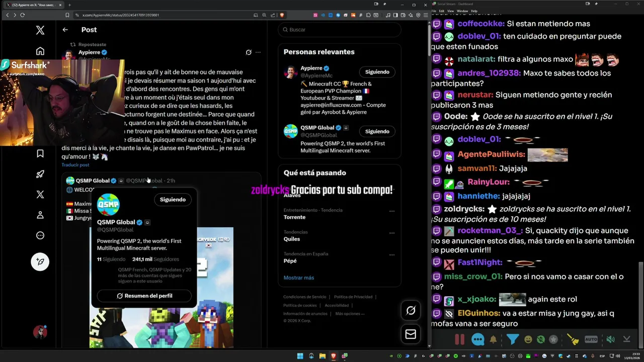Open options for the Torrente trend
644x362 pixels.
[x=392, y=211]
